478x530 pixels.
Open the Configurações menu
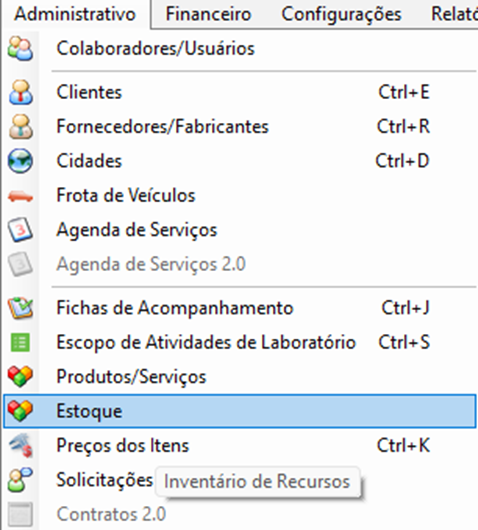pyautogui.click(x=341, y=14)
